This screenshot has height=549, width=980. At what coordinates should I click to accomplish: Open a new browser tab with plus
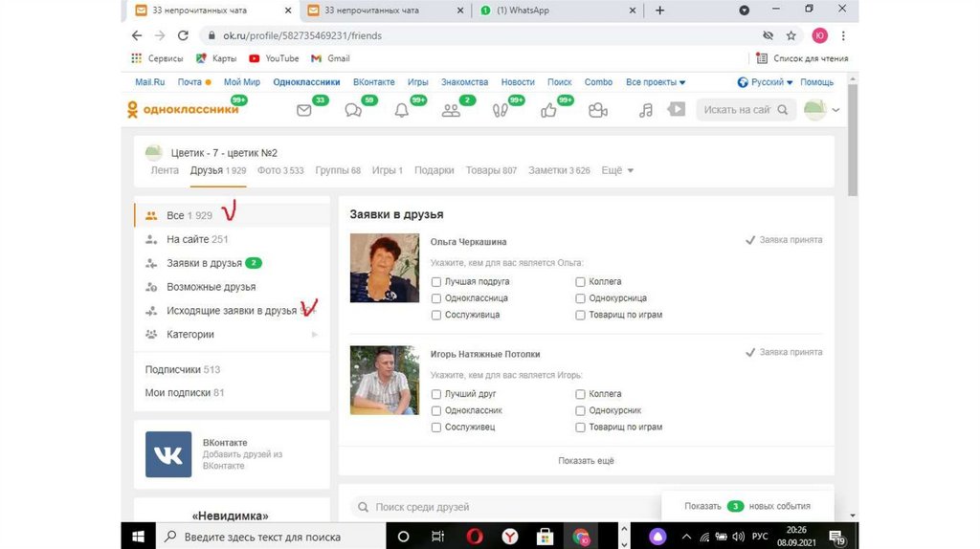coord(659,10)
